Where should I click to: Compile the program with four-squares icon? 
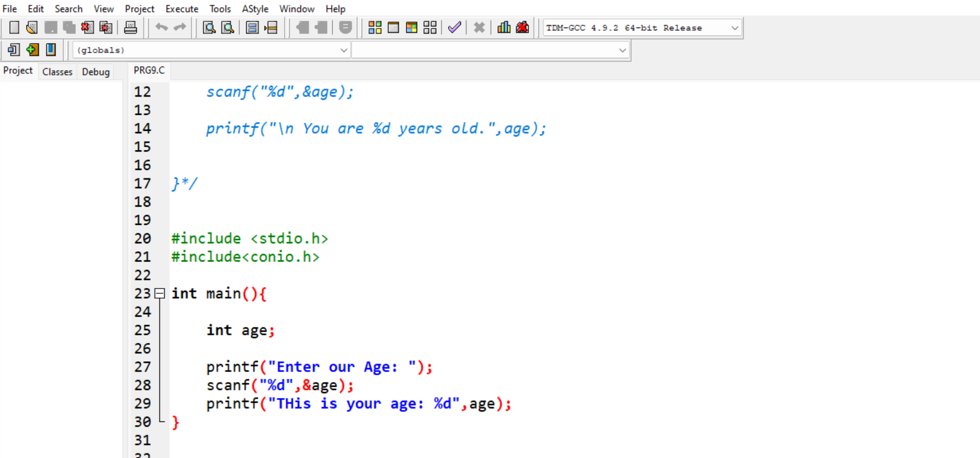click(375, 28)
